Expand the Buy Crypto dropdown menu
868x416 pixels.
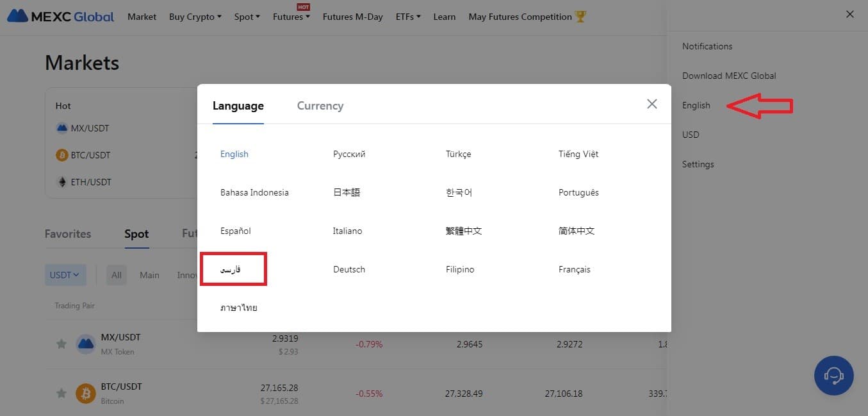point(195,17)
